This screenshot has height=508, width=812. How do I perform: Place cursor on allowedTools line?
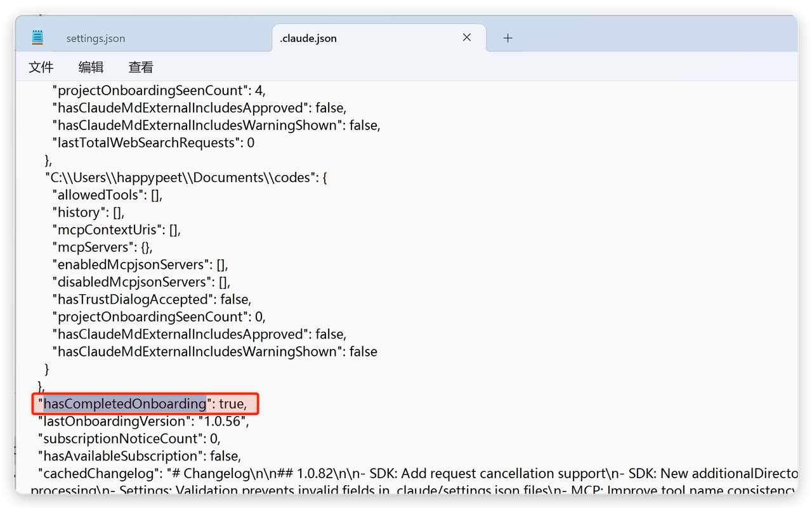click(98, 195)
